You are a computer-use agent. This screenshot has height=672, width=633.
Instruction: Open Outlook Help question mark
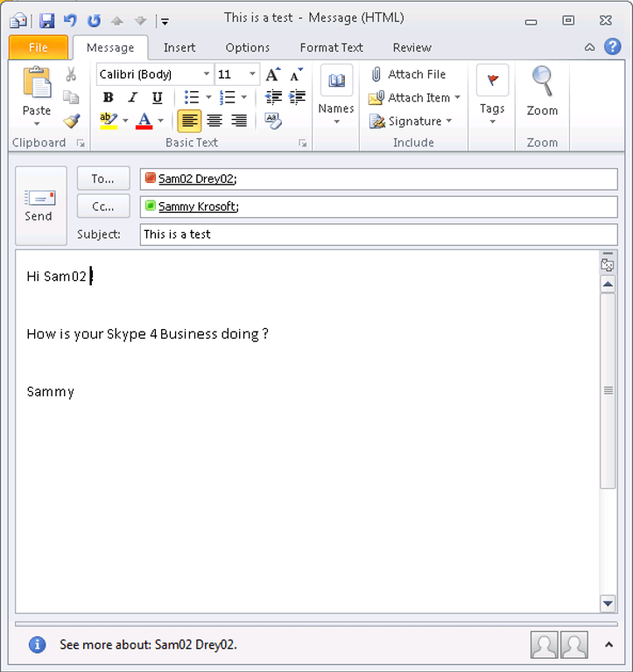point(612,46)
